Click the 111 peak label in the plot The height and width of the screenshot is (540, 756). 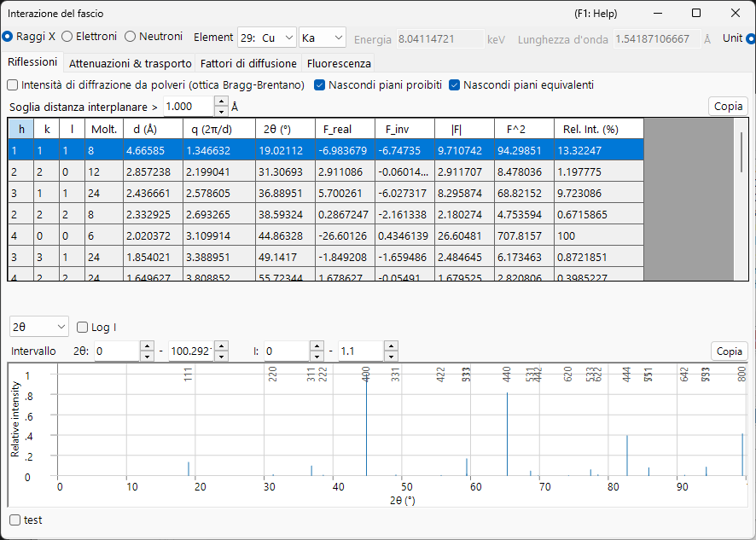coord(189,375)
